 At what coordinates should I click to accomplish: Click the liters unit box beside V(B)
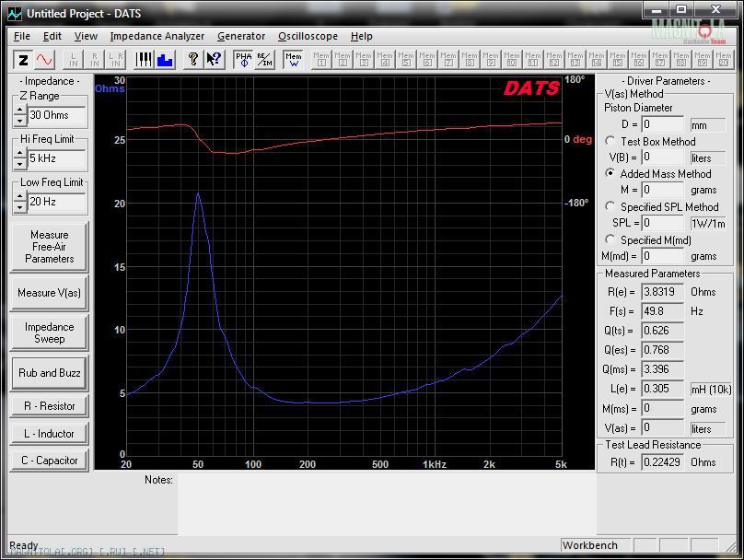tap(707, 158)
